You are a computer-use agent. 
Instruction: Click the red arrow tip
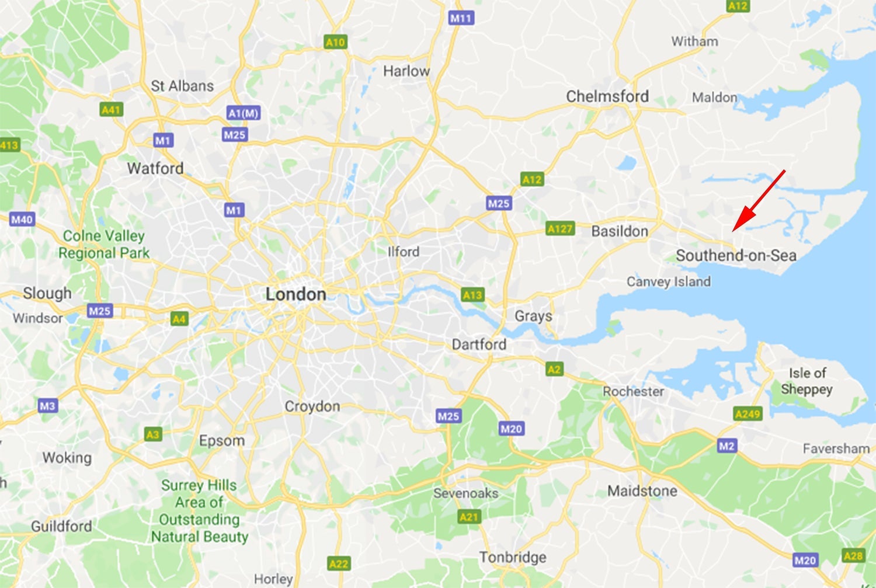click(x=734, y=230)
